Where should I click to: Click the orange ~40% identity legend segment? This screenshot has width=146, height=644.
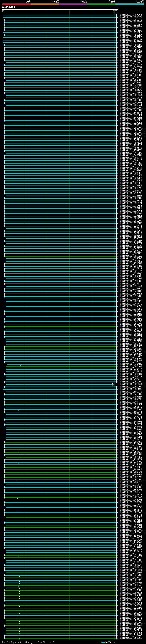click(45, 4)
